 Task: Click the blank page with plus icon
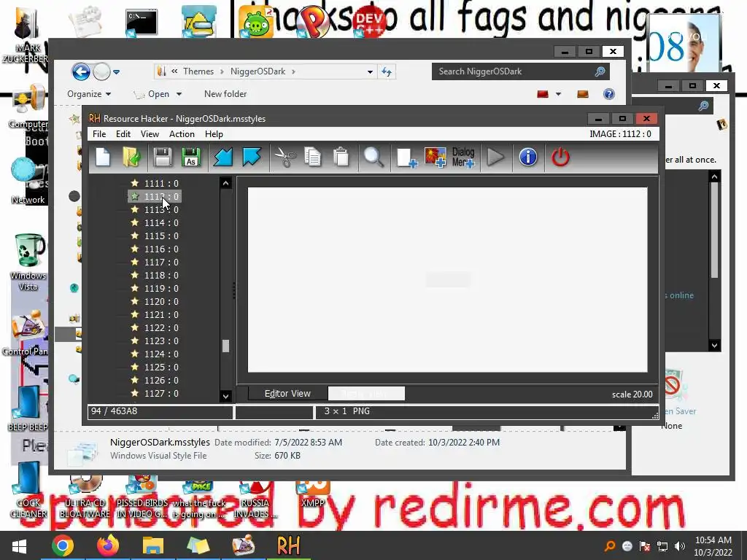tap(406, 157)
